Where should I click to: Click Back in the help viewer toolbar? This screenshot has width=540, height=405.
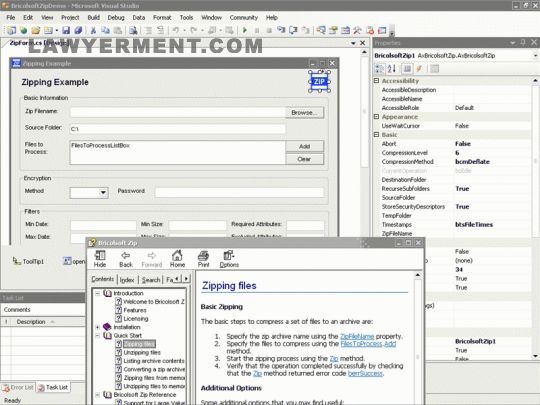coord(126,259)
